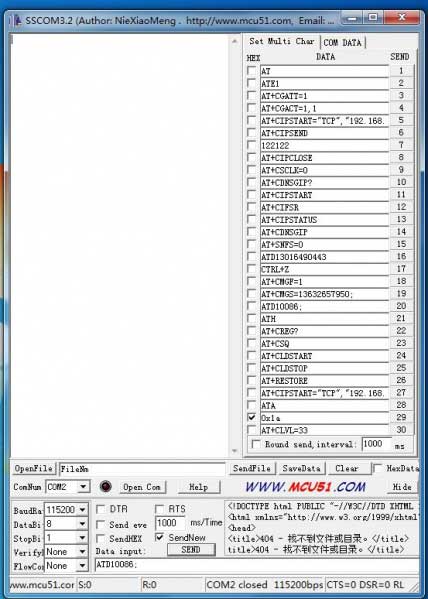The height and width of the screenshot is (599, 428).
Task: Click the SaveData button
Action: pyautogui.click(x=301, y=468)
